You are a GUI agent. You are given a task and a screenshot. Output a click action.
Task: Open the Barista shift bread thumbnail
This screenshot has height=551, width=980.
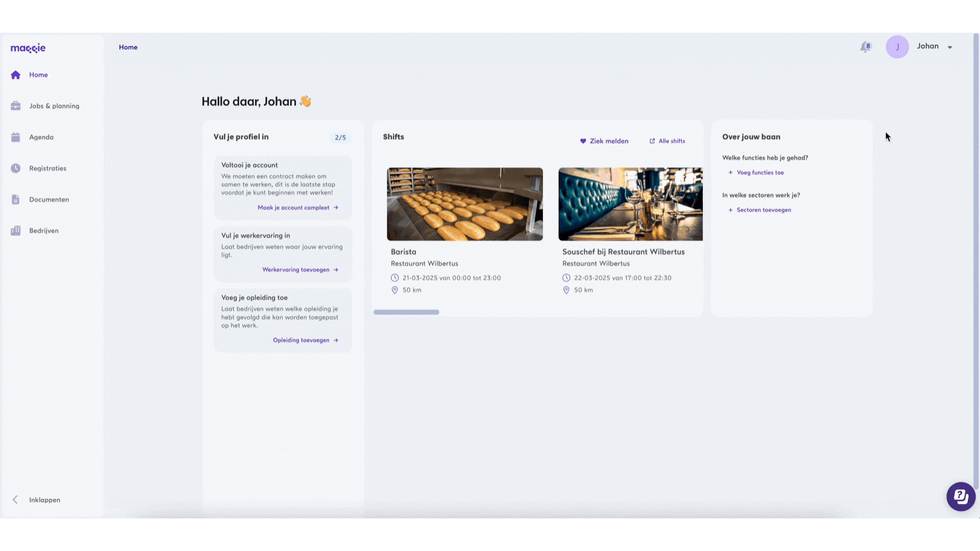[x=464, y=204]
